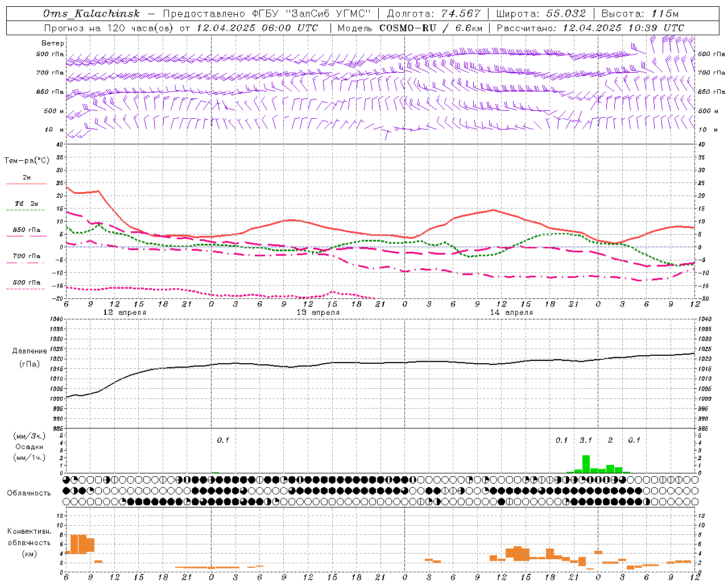Click the 'Рассчитано: 12.04.2025 10:39 UTC' text
Screen dimensions: 728x582
(x=590, y=28)
